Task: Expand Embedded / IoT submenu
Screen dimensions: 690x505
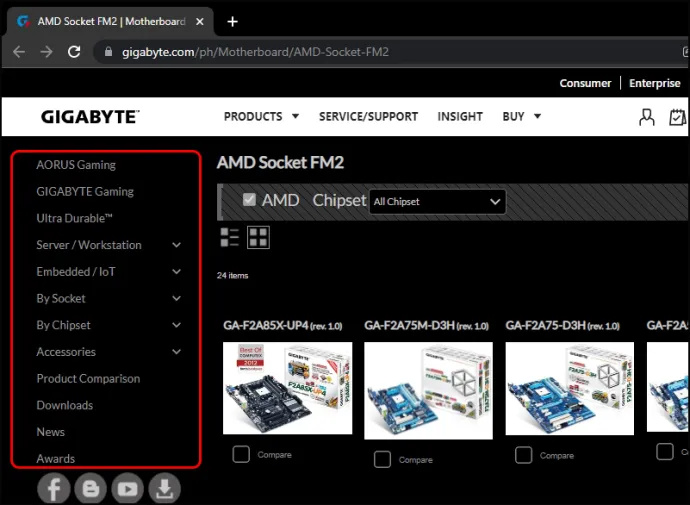Action: 176,272
